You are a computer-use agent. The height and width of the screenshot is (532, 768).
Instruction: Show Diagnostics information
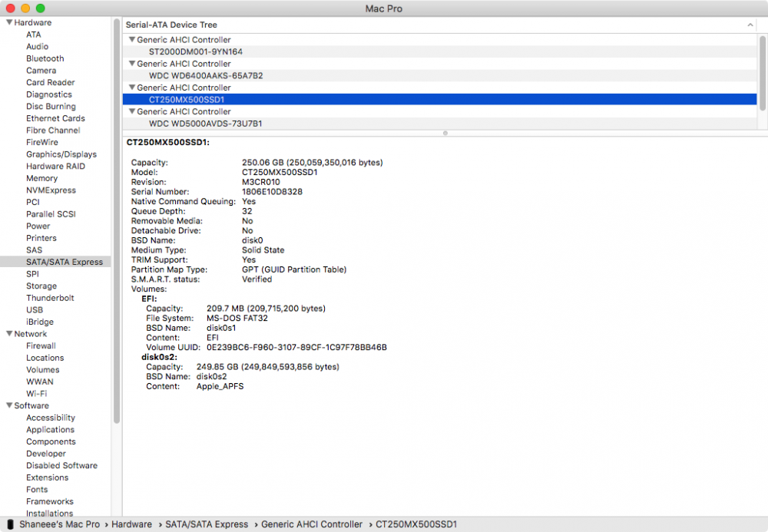pos(49,94)
